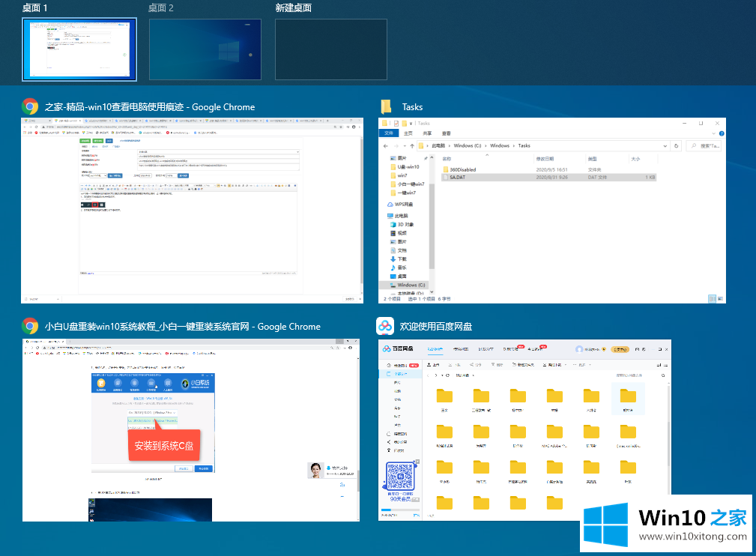Open the 查看 ribbon tab in Tasks explorer
The width and height of the screenshot is (756, 556).
click(447, 133)
